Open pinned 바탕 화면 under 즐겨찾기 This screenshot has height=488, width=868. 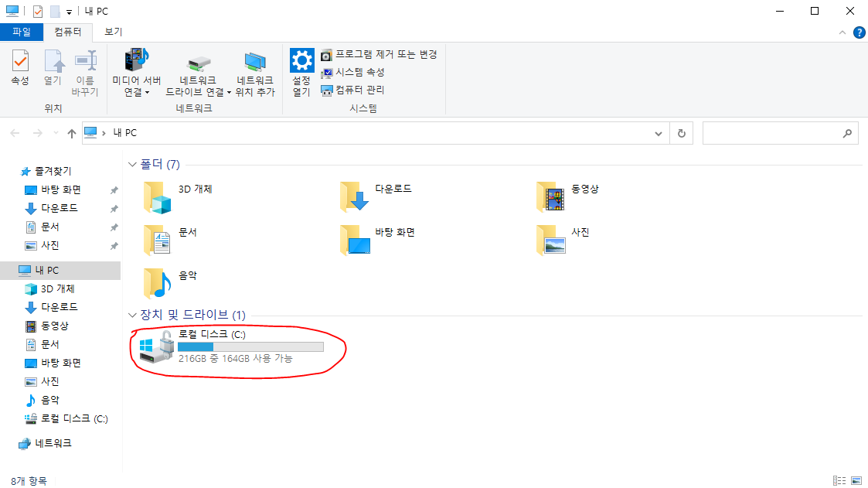61,190
